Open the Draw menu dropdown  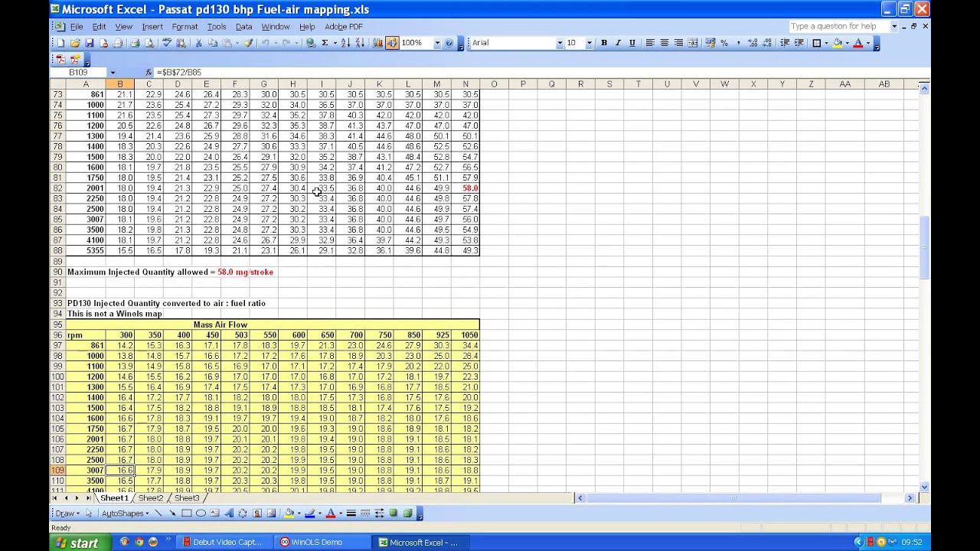pos(67,514)
